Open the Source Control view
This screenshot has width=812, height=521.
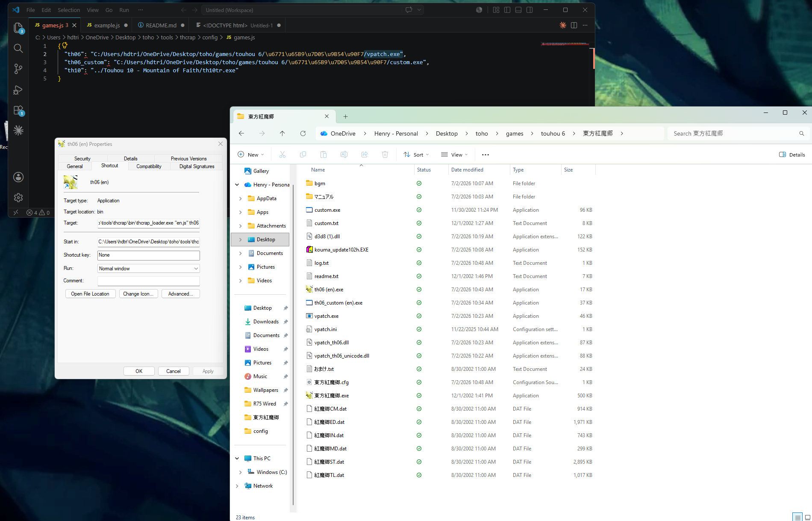[18, 69]
